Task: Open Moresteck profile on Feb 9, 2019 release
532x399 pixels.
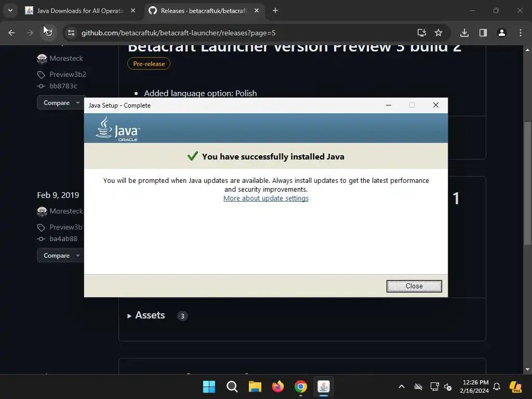Action: (66, 211)
